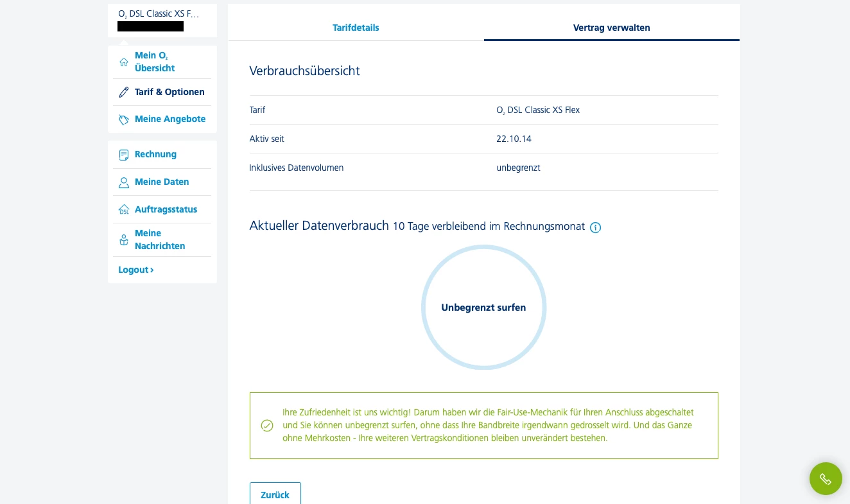Click the icon beside Meine Nachrichten
The height and width of the screenshot is (504, 850).
pos(124,240)
